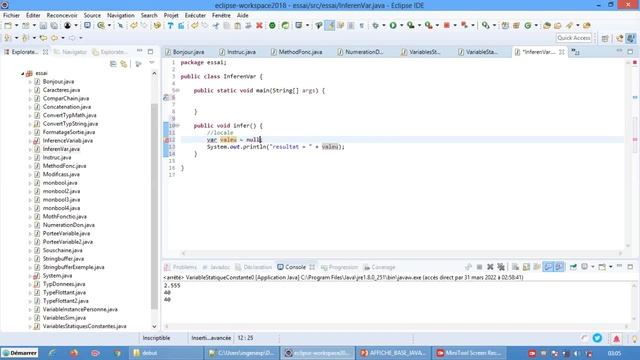Switch to the MethodFonc.java editor tab
The width and height of the screenshot is (640, 360).
[x=297, y=52]
